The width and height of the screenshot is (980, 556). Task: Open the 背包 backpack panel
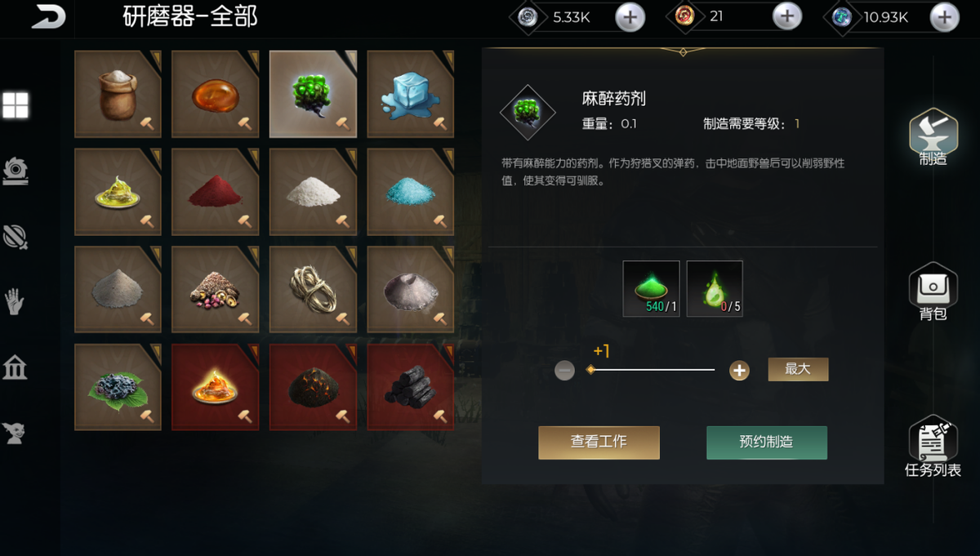point(933,291)
